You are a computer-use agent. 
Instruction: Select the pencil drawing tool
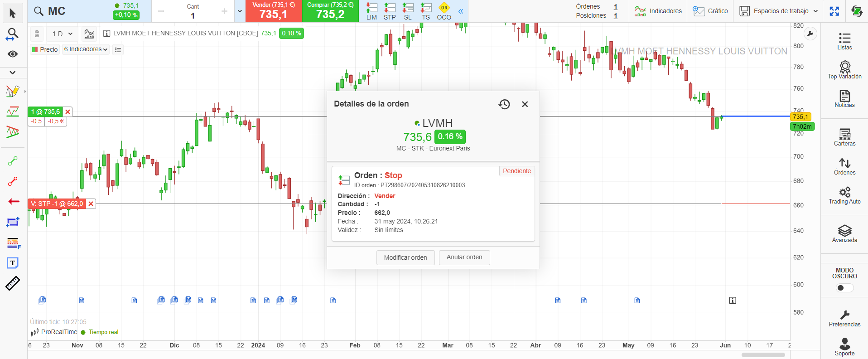tap(13, 91)
